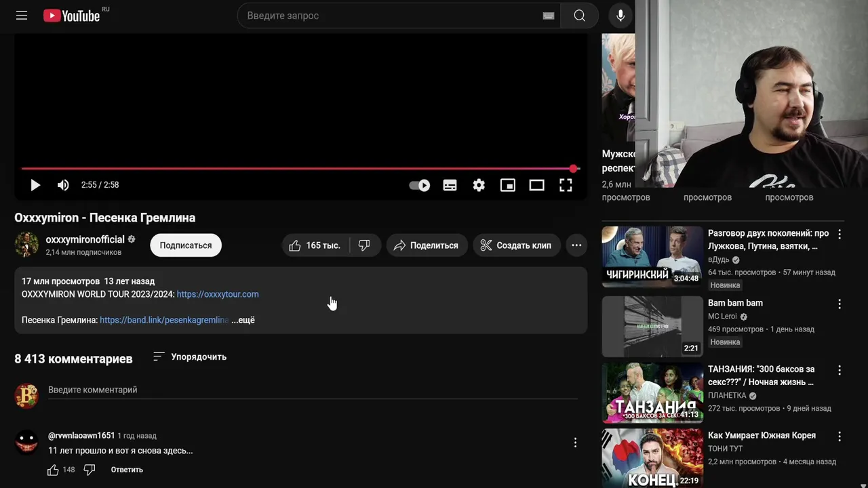Open Как Умирает Южная Корея thumbnail

(x=652, y=458)
